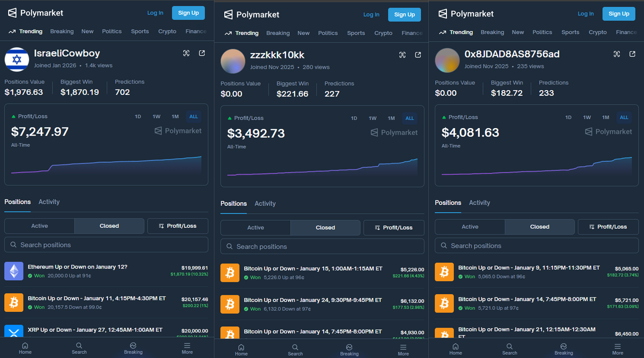Click the Sign Up button in the header

point(188,12)
